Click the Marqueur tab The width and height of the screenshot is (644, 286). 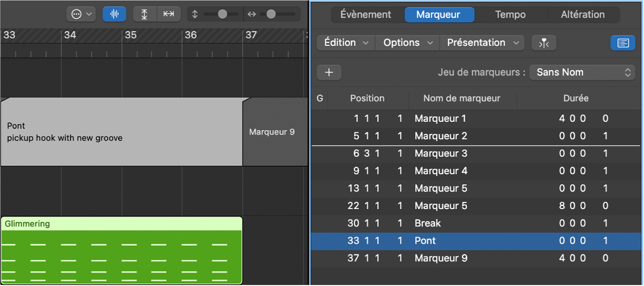point(438,15)
